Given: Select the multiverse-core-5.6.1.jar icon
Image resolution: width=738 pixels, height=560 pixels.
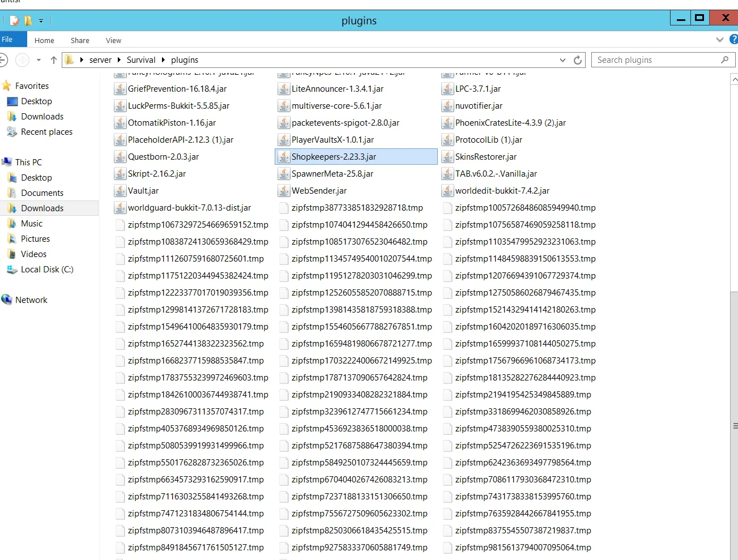Looking at the screenshot, I should tap(284, 106).
